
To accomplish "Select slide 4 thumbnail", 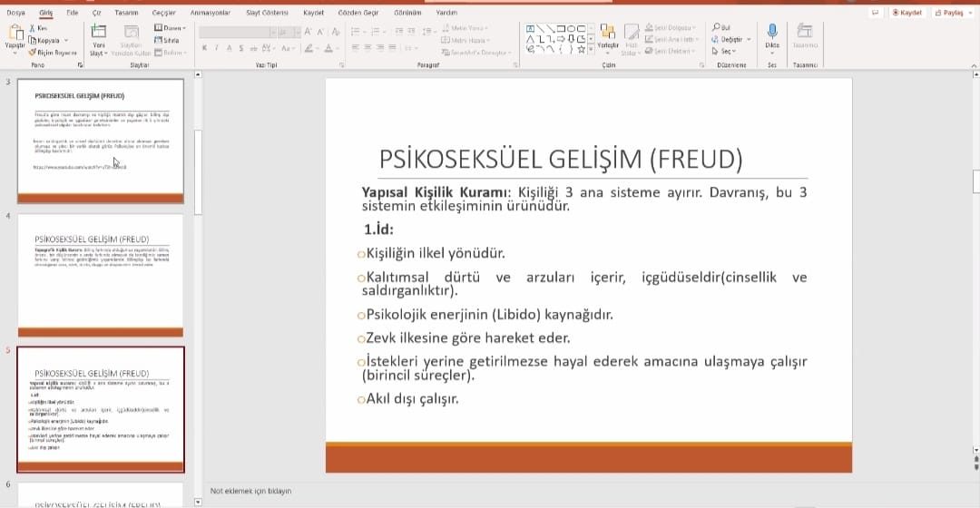I will coord(101,275).
